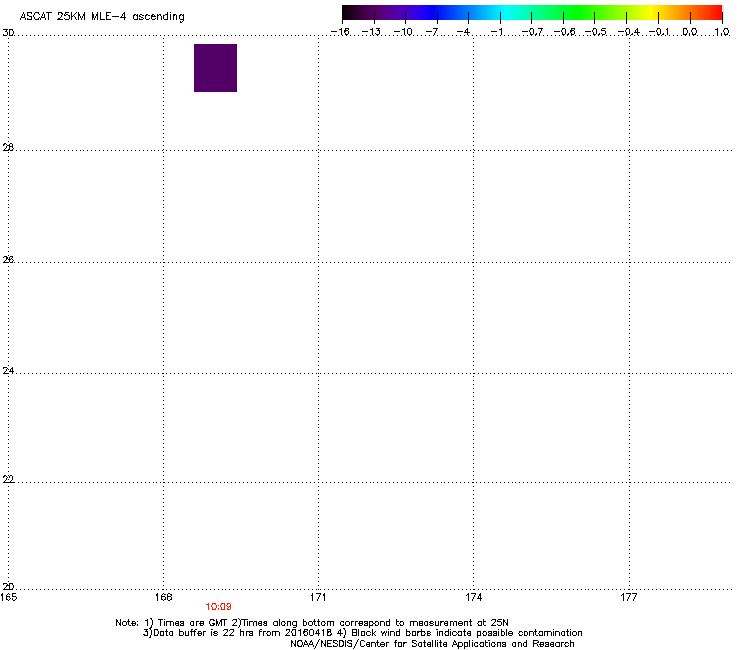Click the -0.6 colorbar label

(564, 32)
